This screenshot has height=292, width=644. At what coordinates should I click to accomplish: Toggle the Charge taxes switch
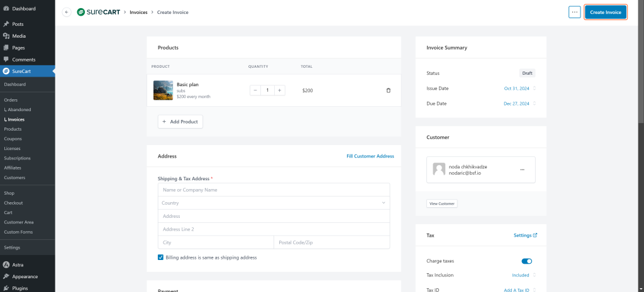[526, 261]
